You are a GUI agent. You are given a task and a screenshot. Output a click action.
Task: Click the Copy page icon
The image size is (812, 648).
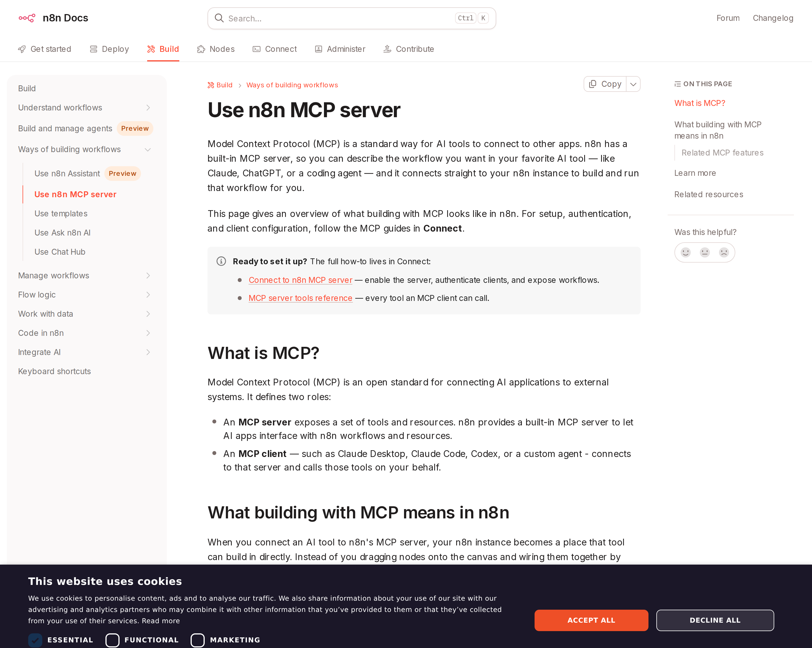click(x=593, y=84)
